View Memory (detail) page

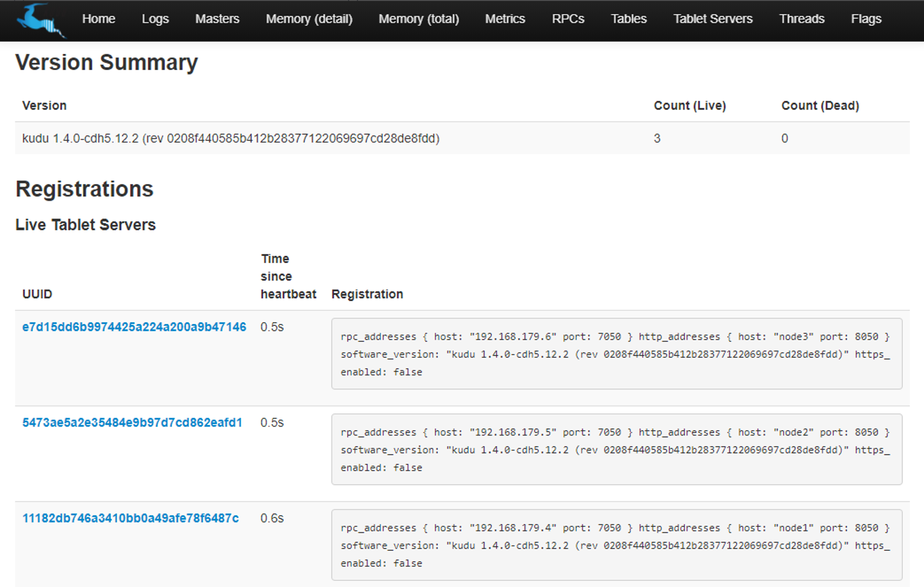pos(309,19)
